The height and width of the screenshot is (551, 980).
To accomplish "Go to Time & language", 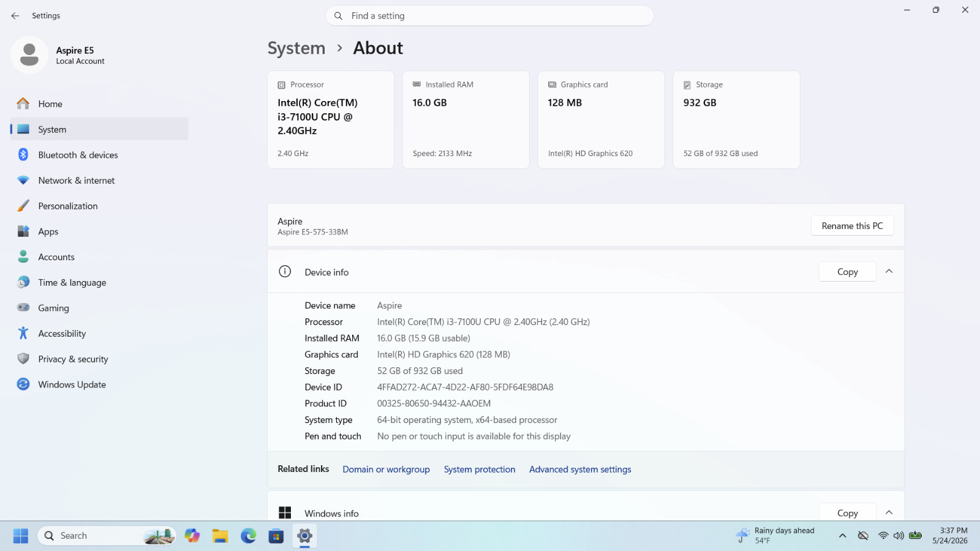I will (99, 283).
